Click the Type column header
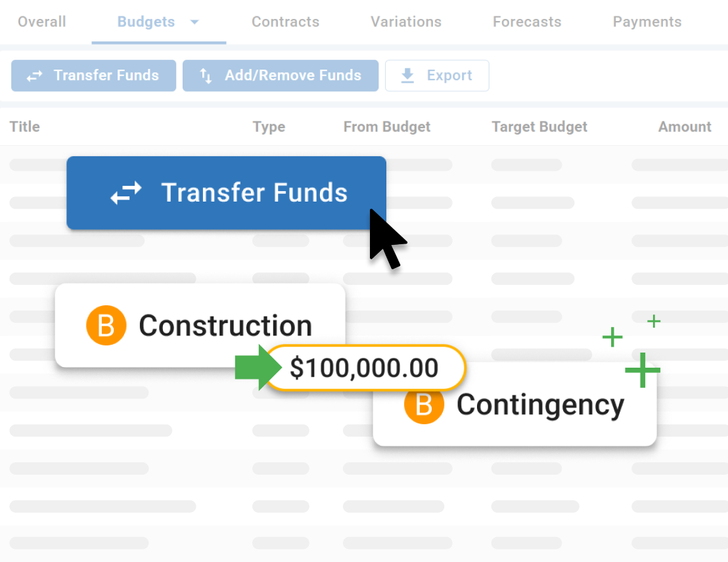Viewport: 728px width, 562px height. tap(269, 126)
